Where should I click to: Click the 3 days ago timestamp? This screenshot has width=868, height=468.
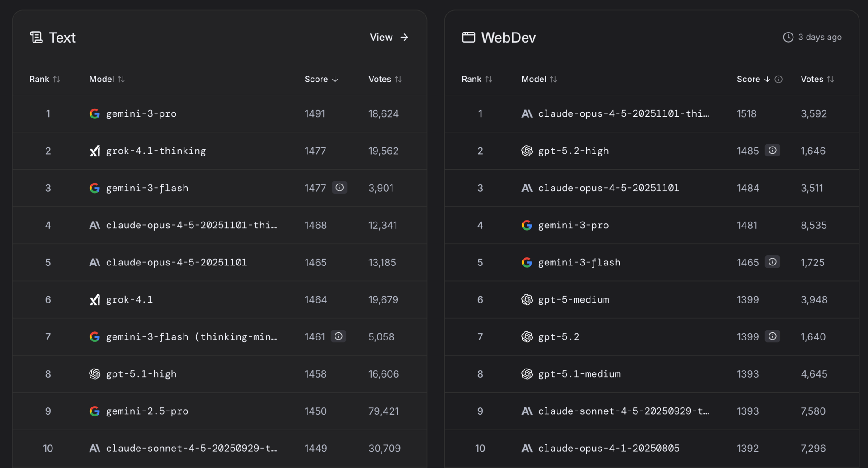820,38
